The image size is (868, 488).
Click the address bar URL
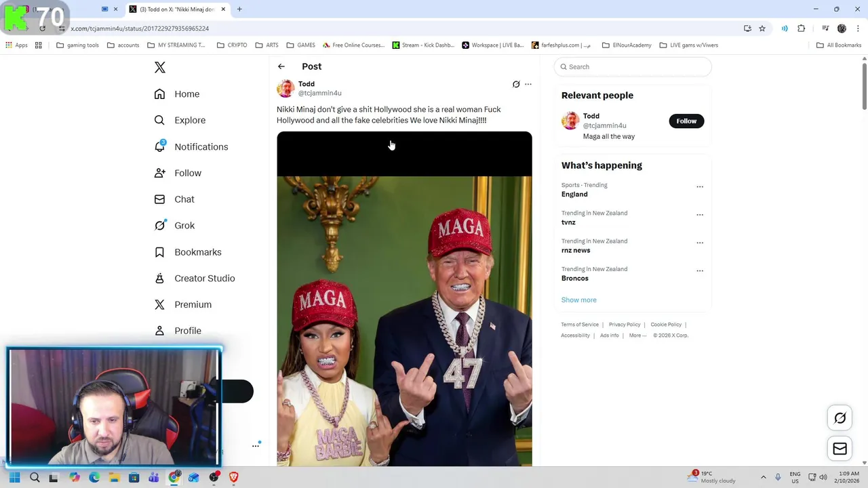(x=140, y=28)
